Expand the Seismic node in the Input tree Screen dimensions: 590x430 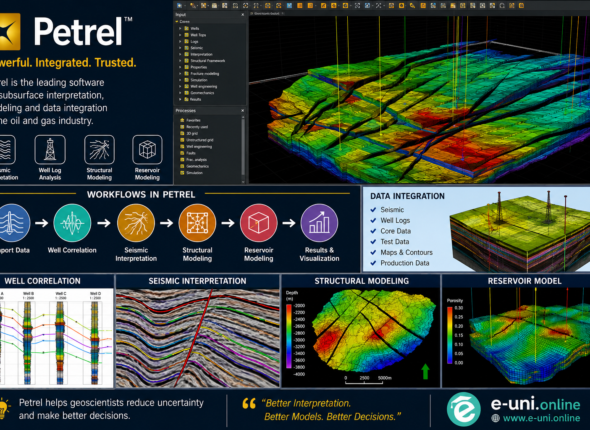pos(180,48)
